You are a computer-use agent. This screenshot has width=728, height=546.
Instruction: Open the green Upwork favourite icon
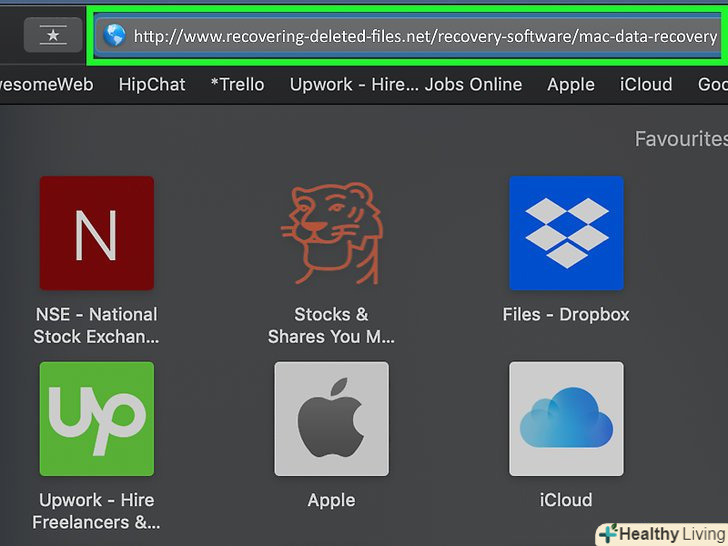(97, 419)
